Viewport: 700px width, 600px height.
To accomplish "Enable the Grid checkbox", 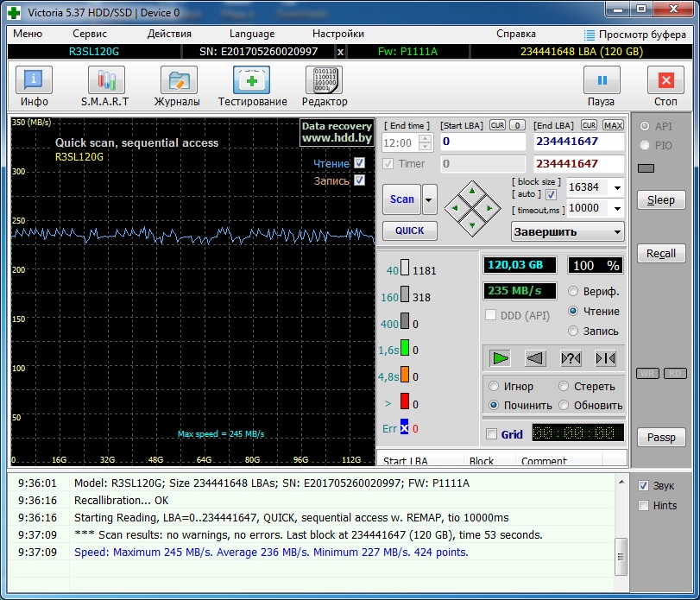I will (x=491, y=434).
